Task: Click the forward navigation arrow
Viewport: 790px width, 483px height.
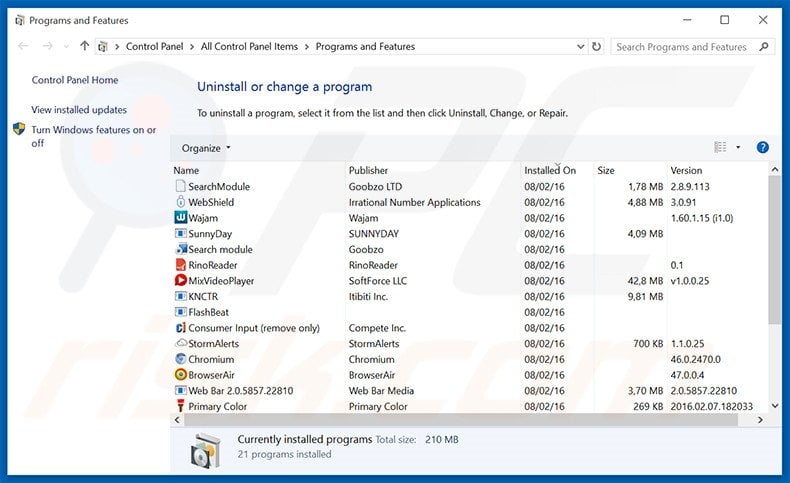Action: tap(47, 46)
